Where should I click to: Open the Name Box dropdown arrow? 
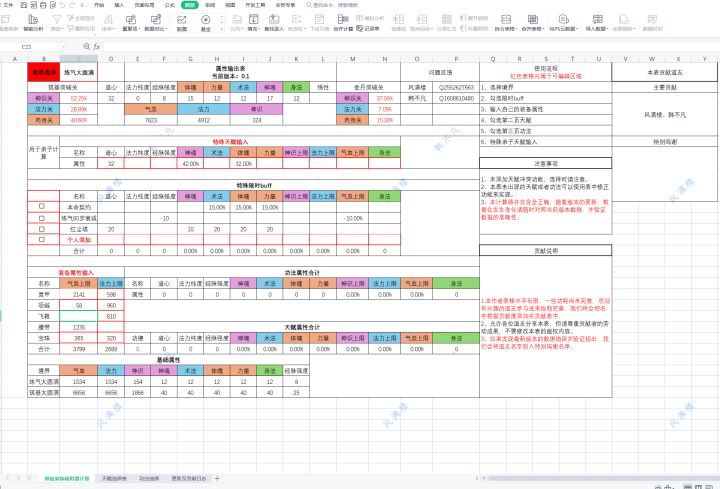[x=64, y=46]
